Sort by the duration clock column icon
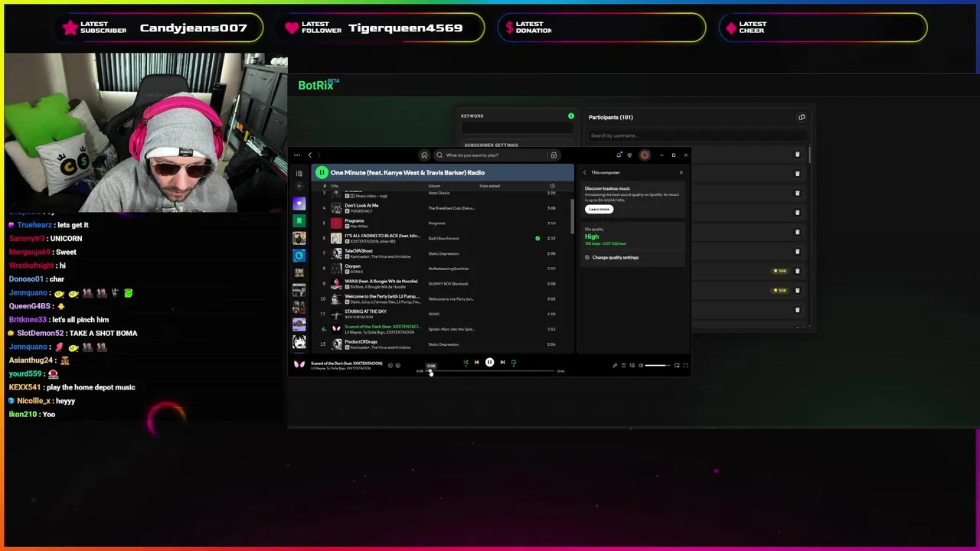The image size is (980, 551). [552, 186]
